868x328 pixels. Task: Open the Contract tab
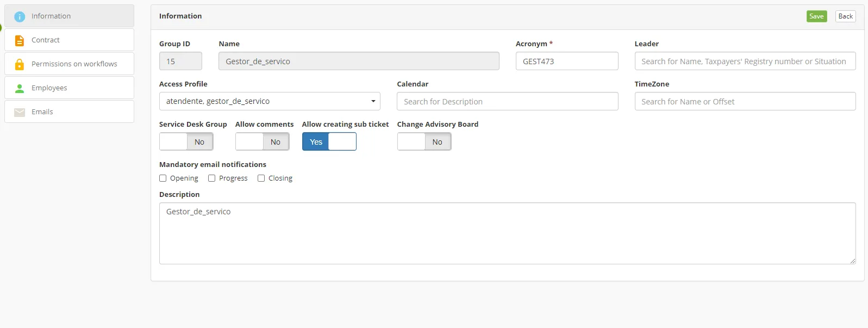click(x=70, y=40)
